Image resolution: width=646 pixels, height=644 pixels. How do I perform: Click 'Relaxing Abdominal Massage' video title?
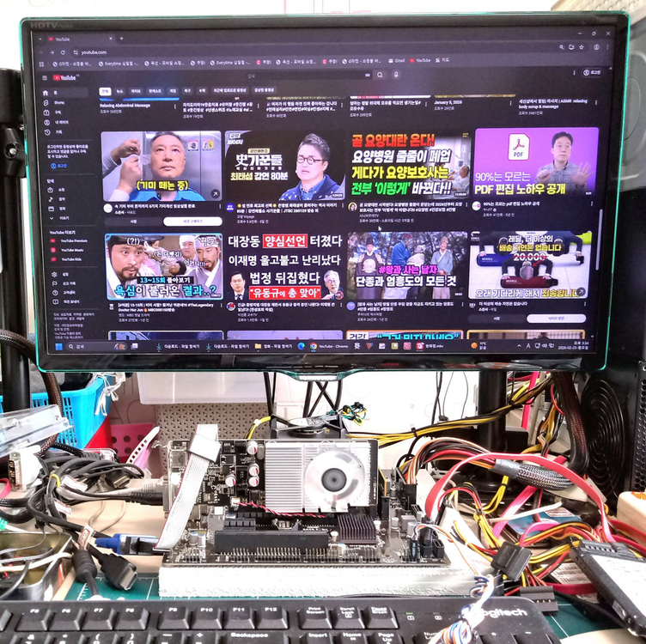pos(125,106)
